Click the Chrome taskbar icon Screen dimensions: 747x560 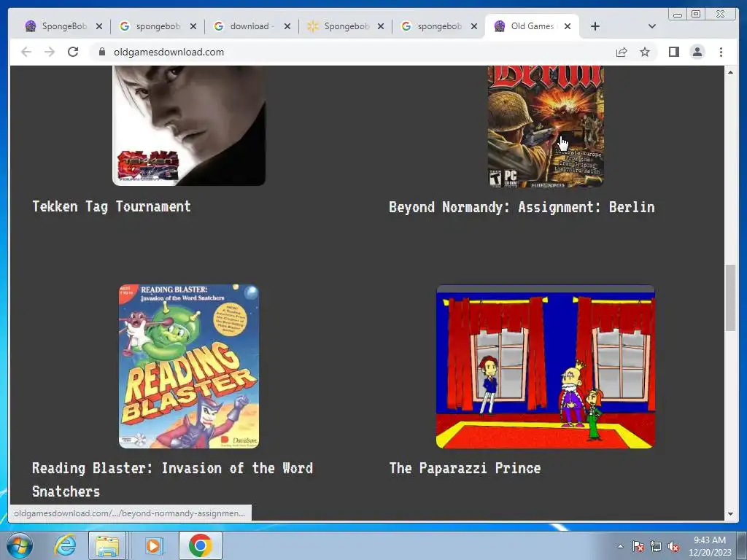pos(201,545)
